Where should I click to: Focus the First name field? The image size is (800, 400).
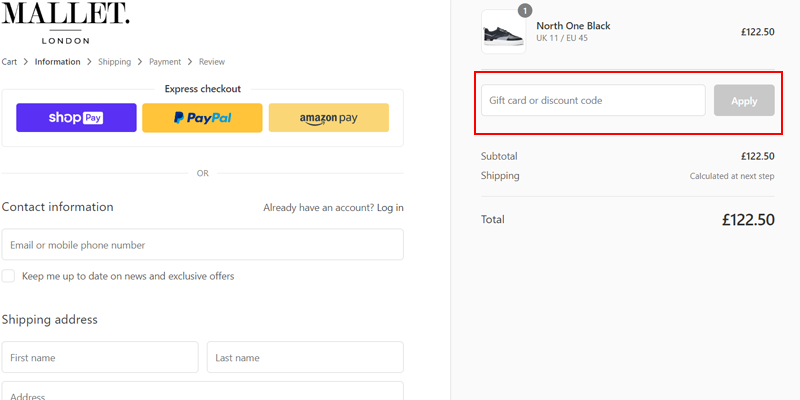tap(100, 357)
